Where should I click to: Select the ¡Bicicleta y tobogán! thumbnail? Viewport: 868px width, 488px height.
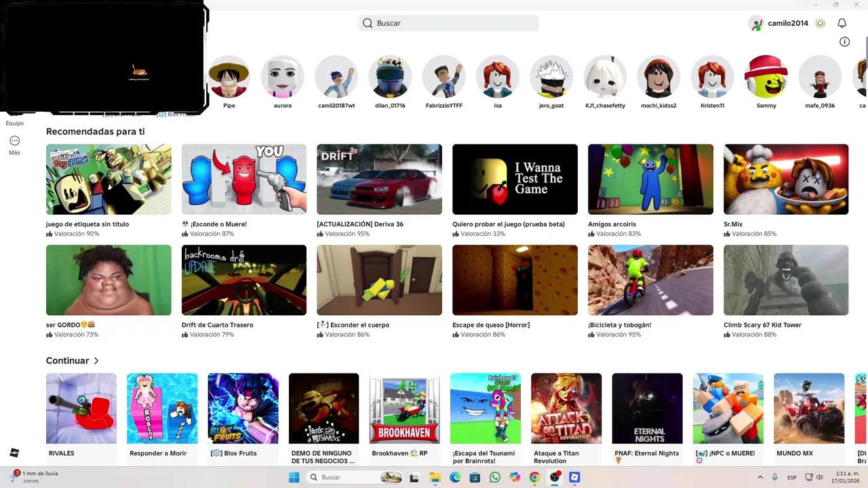pyautogui.click(x=651, y=280)
